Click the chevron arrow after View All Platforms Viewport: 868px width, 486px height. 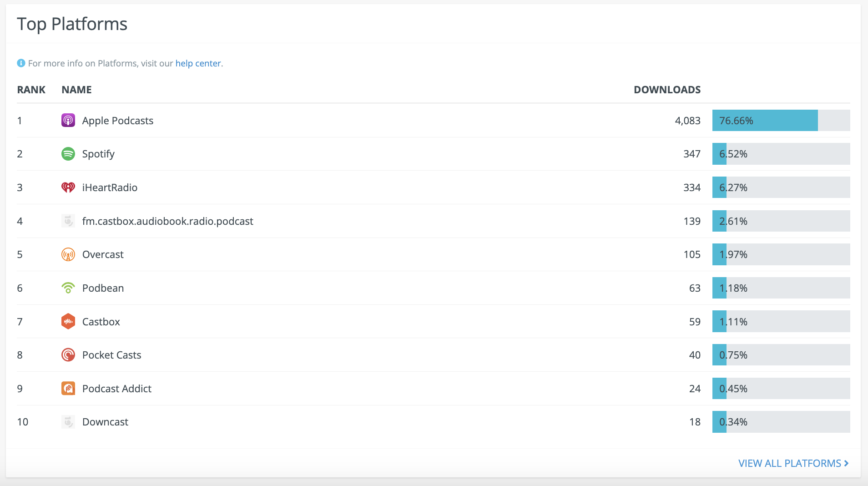[846, 463]
